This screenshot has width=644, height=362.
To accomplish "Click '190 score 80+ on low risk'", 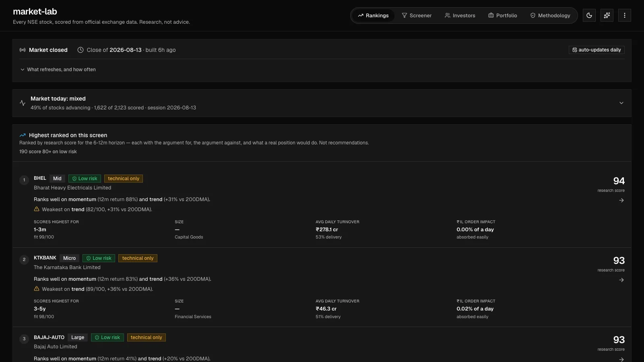I will (48, 152).
